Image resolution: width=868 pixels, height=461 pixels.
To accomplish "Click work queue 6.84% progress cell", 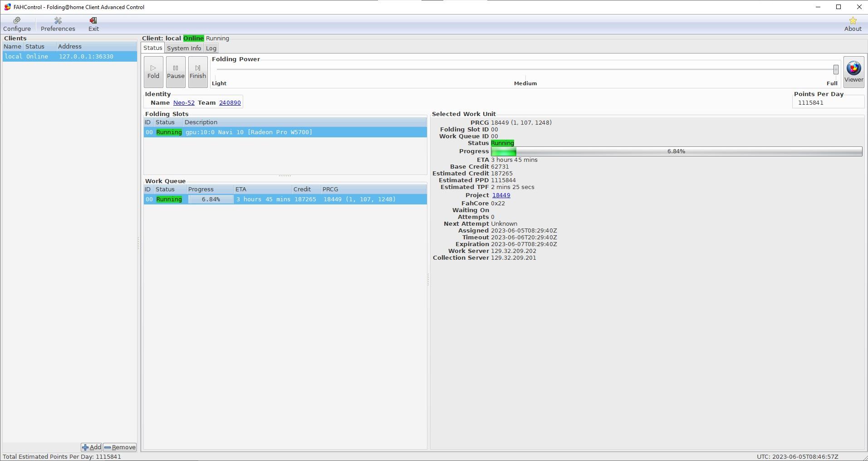I will 211,199.
